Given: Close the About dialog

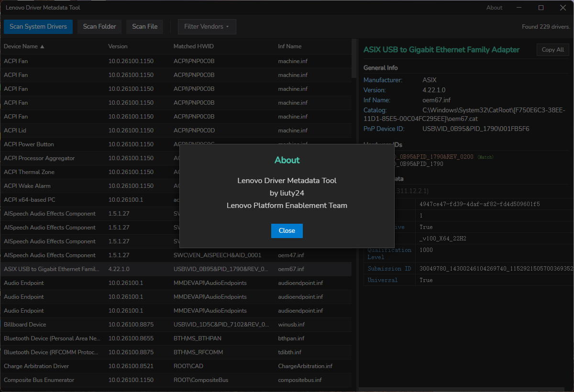Looking at the screenshot, I should [x=287, y=230].
